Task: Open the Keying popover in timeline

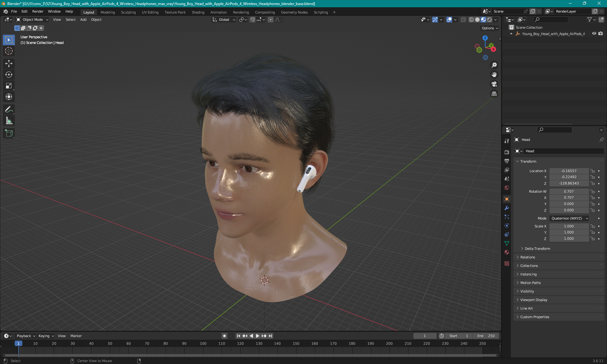Action: [46, 336]
